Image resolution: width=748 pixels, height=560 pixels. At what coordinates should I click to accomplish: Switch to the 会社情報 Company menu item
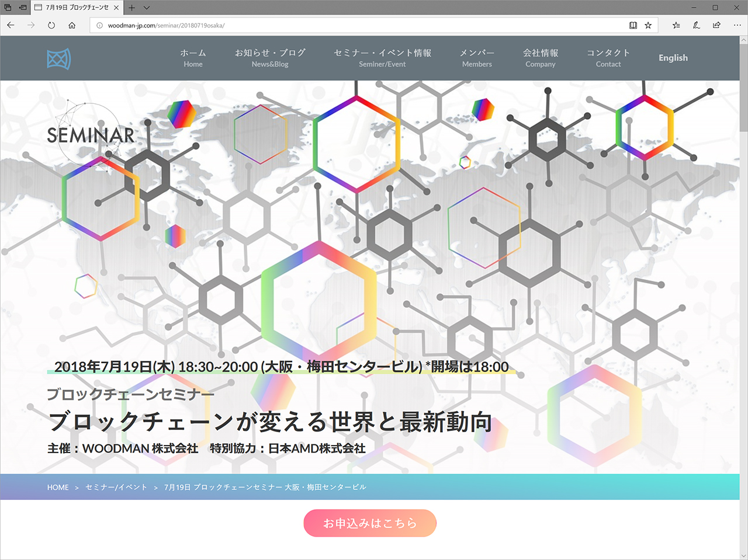click(x=540, y=57)
